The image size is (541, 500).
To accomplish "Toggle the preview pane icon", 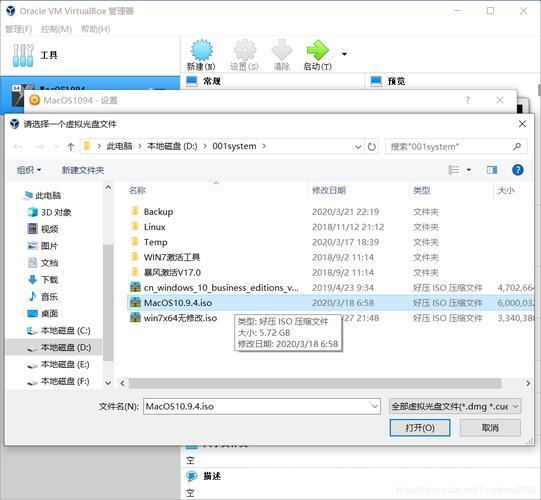I will point(492,170).
